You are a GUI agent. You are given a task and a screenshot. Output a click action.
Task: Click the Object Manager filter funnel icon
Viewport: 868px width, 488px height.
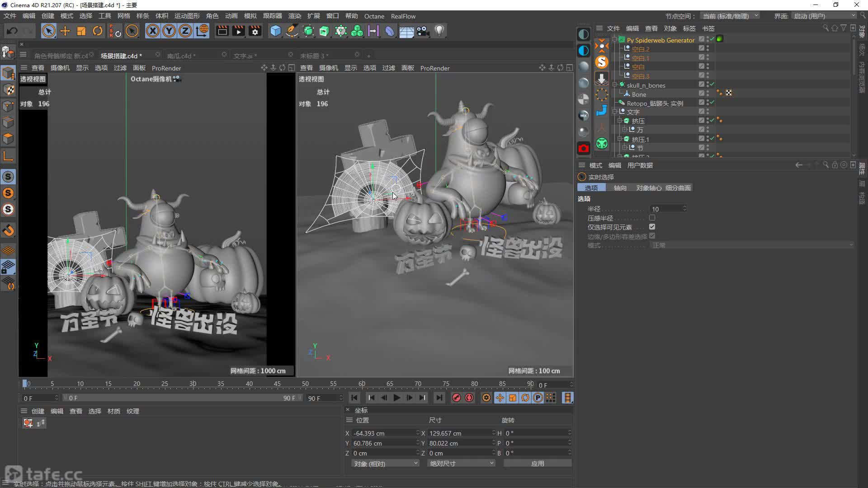pos(844,28)
